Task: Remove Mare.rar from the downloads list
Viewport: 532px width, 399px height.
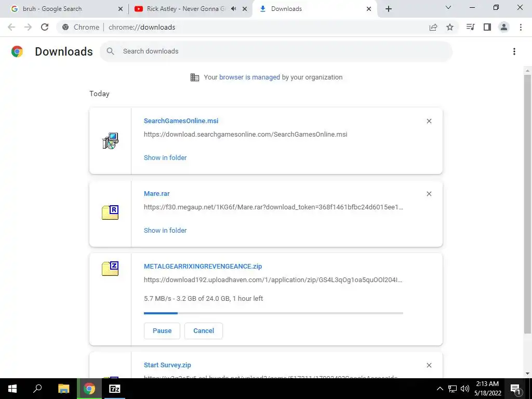Action: [429, 194]
